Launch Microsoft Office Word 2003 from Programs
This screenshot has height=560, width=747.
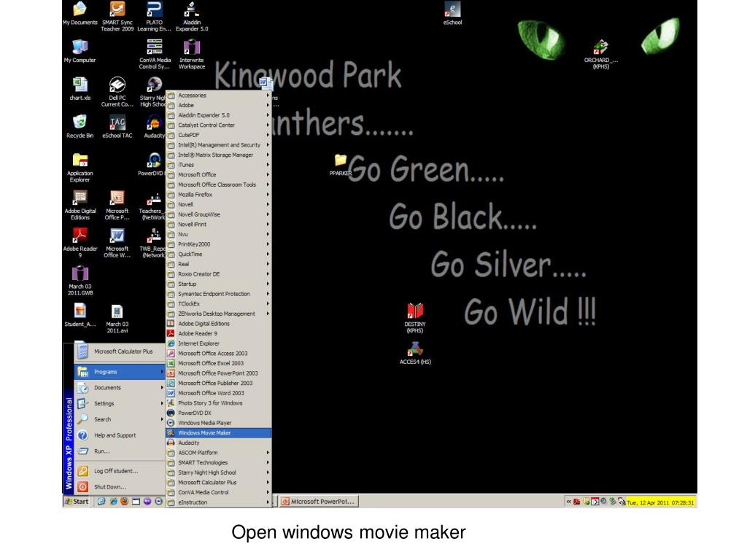[x=219, y=393]
